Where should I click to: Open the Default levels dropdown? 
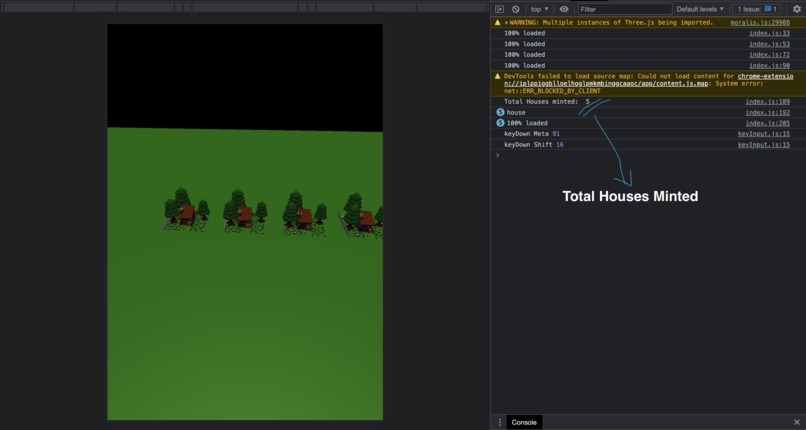tap(700, 9)
